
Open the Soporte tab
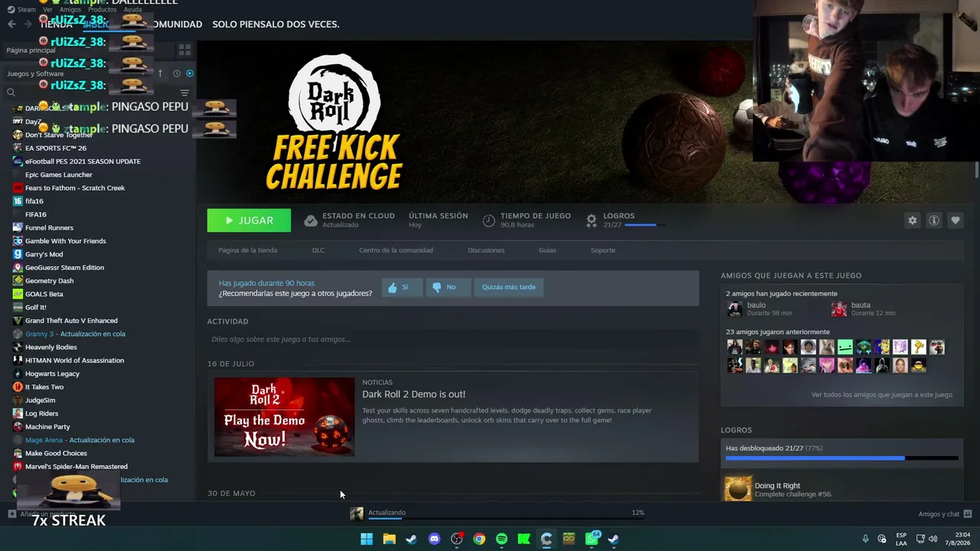tap(603, 250)
